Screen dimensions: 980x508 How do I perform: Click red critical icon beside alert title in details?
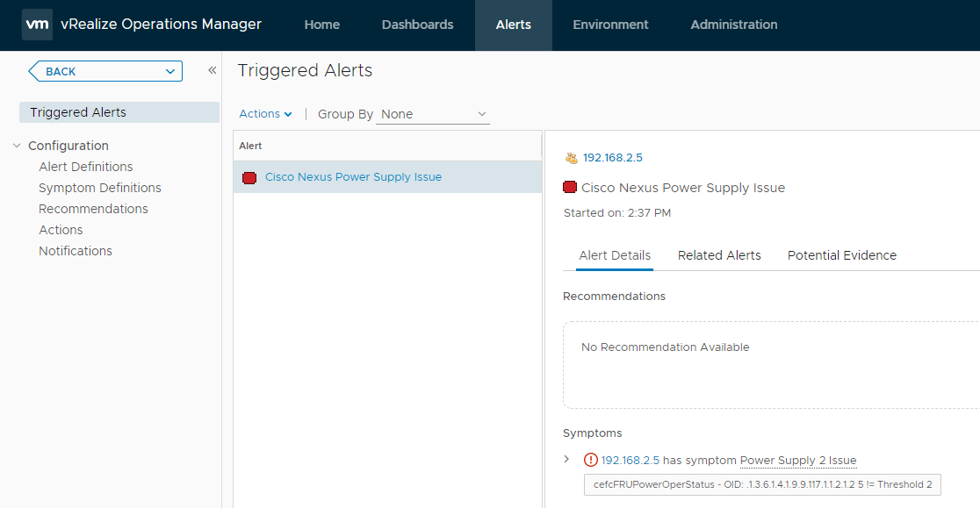[x=570, y=188]
